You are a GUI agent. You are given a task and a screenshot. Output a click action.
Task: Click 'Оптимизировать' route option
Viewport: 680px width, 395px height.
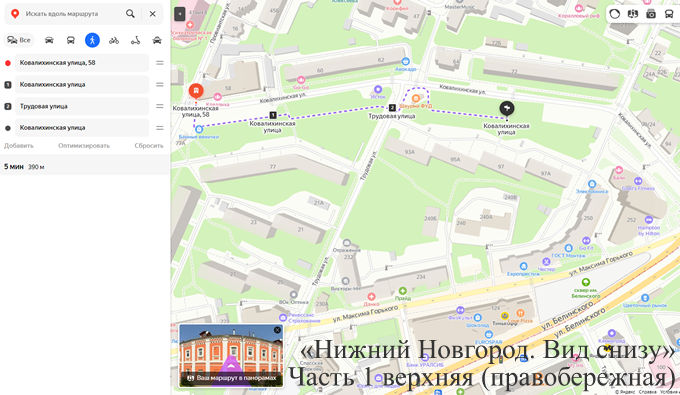coord(84,146)
